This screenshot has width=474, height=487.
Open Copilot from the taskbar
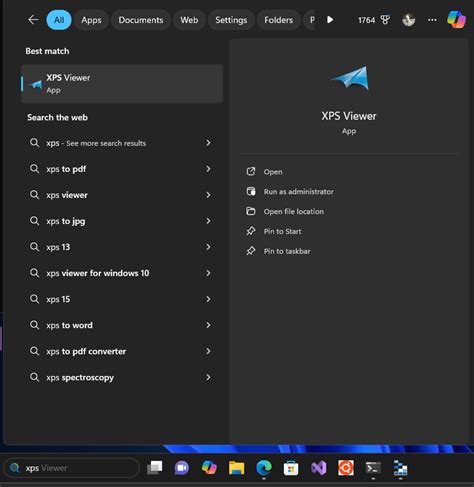[x=209, y=468]
